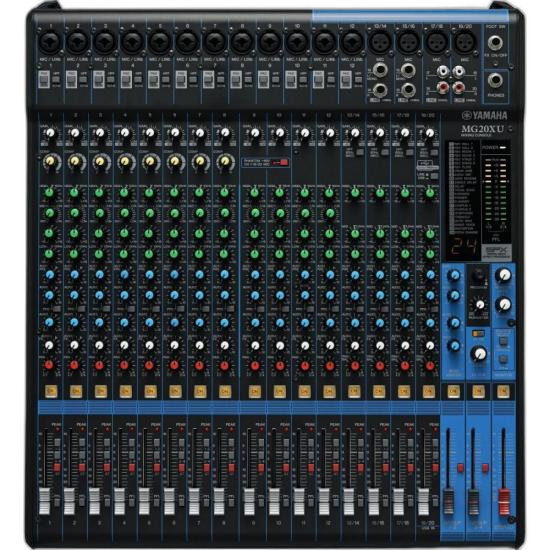Click the MG20XU model label
The width and height of the screenshot is (550, 550).
point(482,129)
